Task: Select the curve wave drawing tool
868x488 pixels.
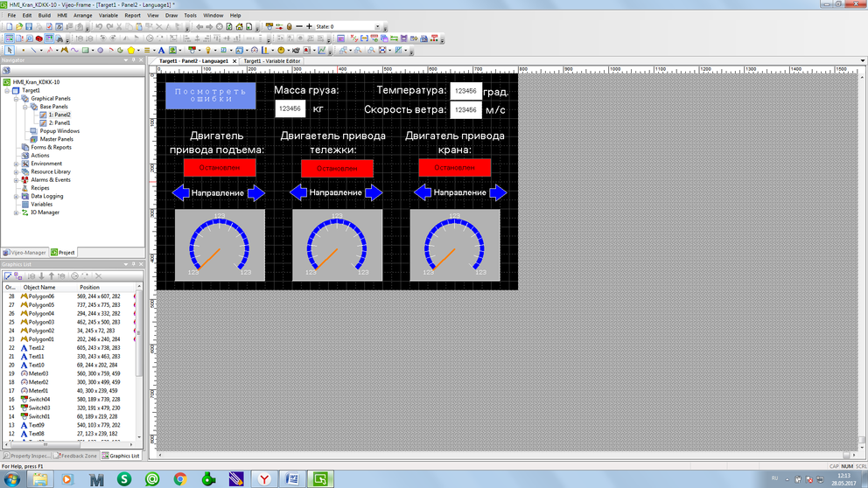Action: pyautogui.click(x=74, y=51)
